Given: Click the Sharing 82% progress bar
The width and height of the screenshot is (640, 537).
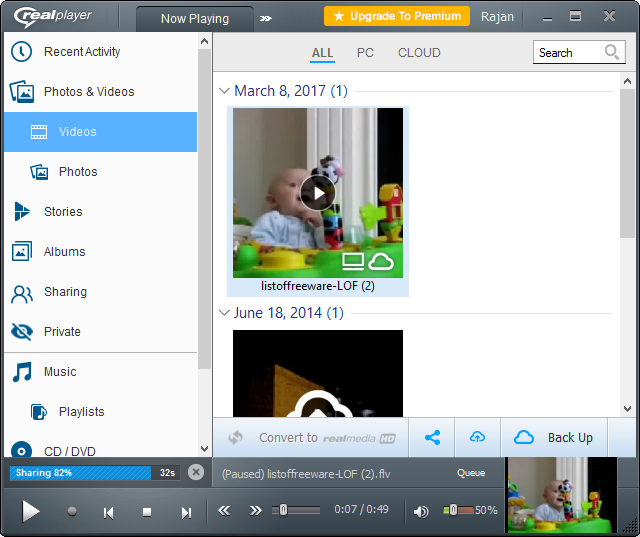Looking at the screenshot, I should 95,473.
